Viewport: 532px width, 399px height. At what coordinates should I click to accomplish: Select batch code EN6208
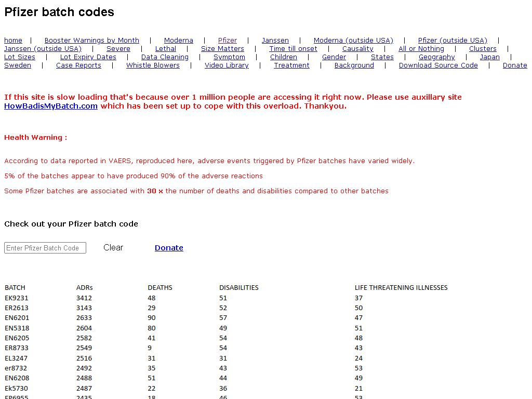[17, 378]
